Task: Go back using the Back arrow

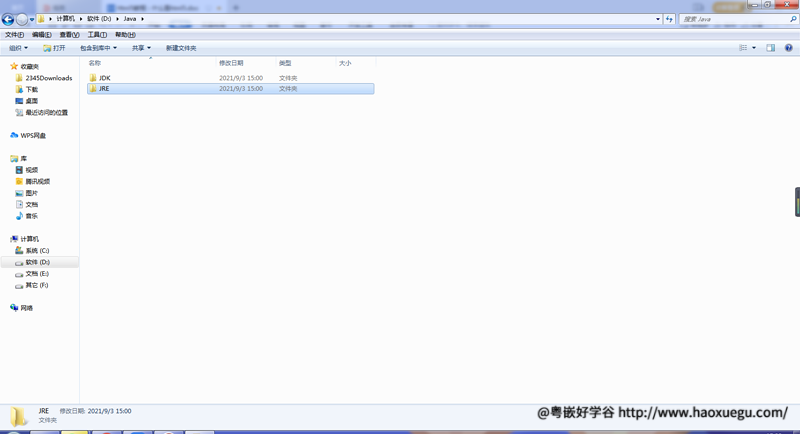Action: (8, 19)
